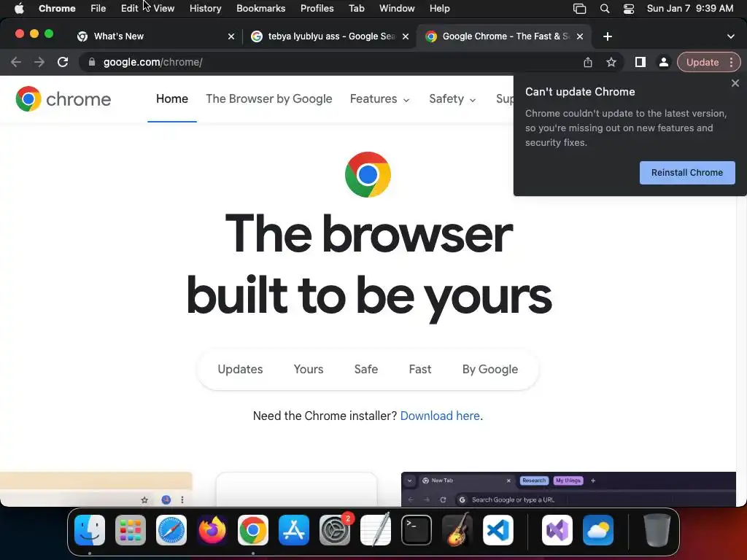Screen dimensions: 747x560
Task: Select the Google Chrome - The Fast tab
Action: pyautogui.click(x=504, y=36)
